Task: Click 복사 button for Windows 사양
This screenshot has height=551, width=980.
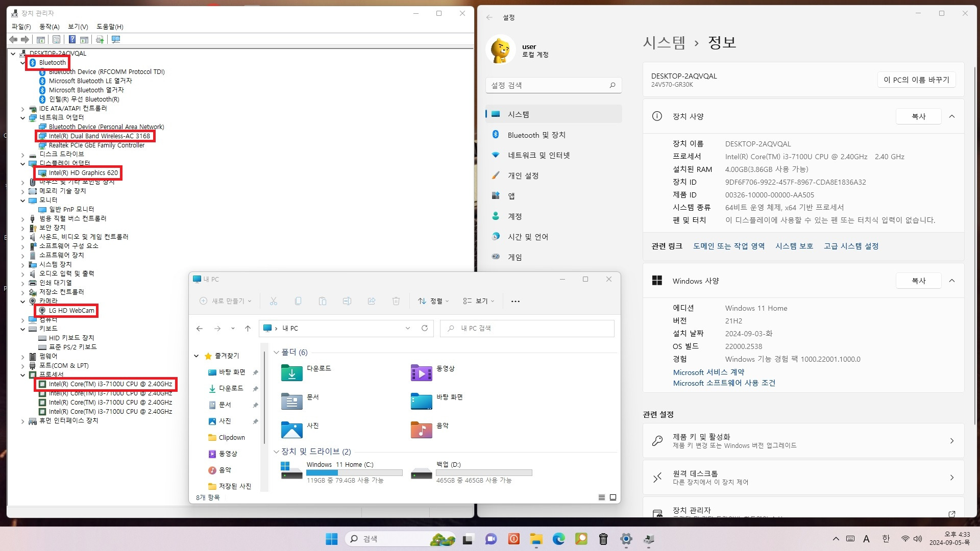Action: [919, 281]
